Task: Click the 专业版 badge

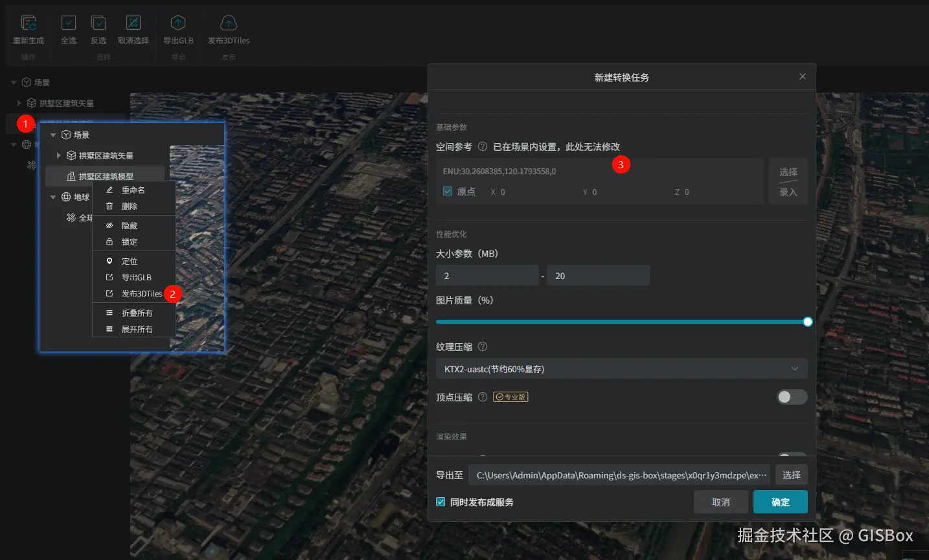Action: pyautogui.click(x=510, y=397)
